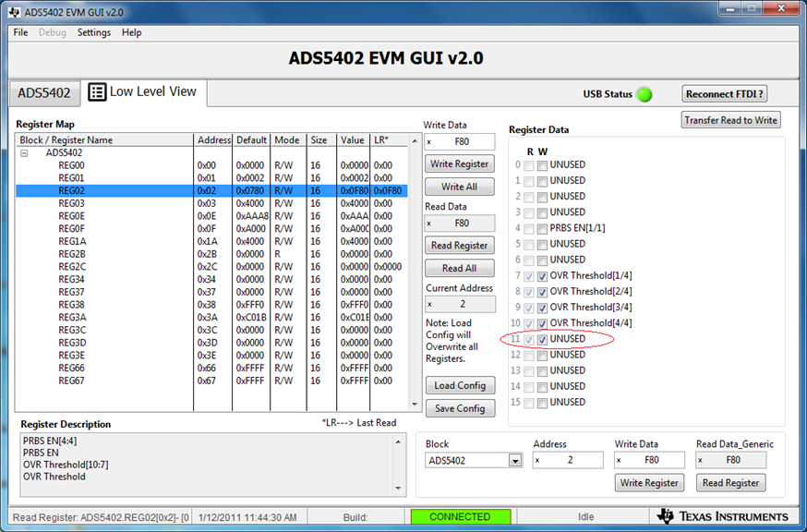Viewport: 807px width, 532px height.
Task: Click the Read Data_Generic field
Action: tap(731, 460)
